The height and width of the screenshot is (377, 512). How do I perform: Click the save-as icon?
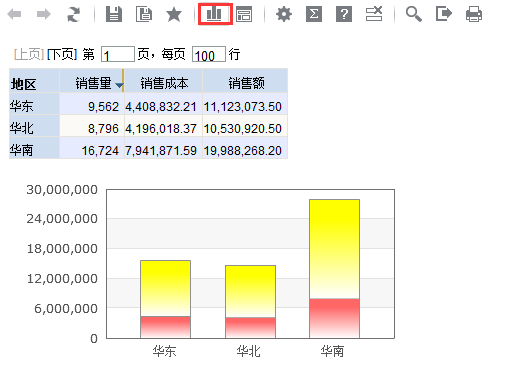point(144,14)
